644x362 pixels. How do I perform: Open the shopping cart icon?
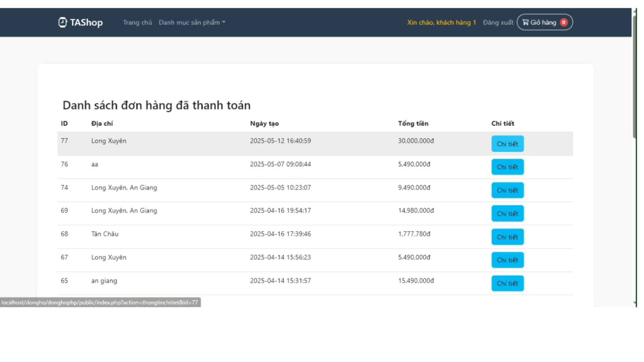pyautogui.click(x=526, y=22)
